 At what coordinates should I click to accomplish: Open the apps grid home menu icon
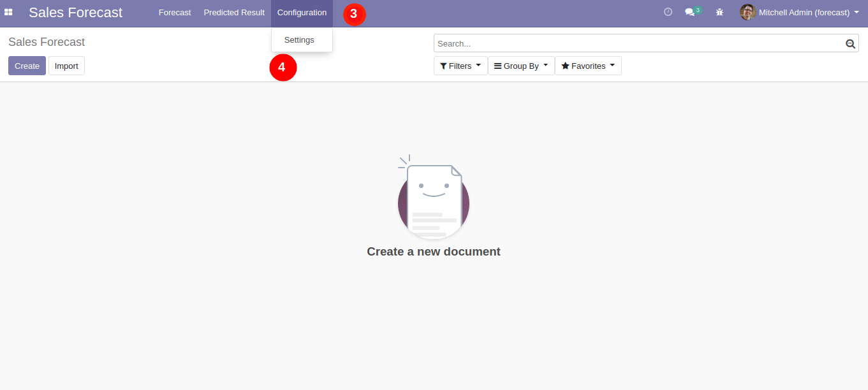9,12
